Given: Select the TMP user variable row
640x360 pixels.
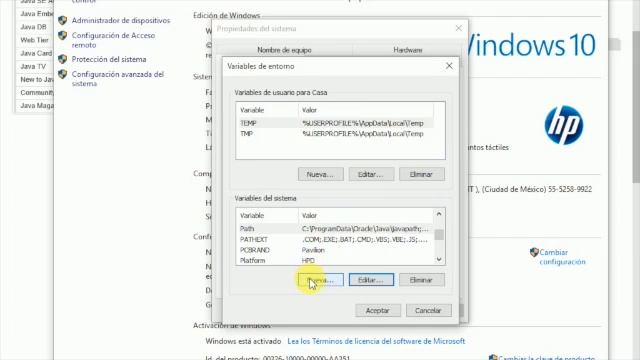Looking at the screenshot, I should click(335, 134).
